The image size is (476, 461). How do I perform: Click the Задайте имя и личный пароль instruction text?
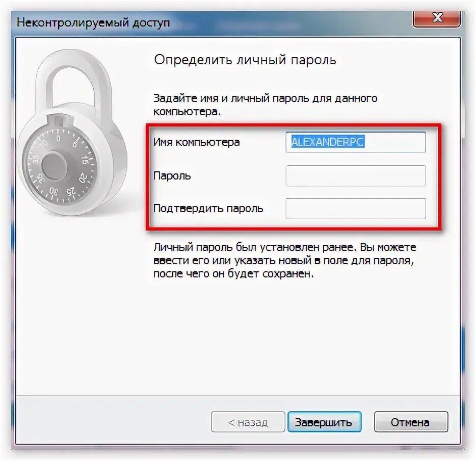coord(265,105)
